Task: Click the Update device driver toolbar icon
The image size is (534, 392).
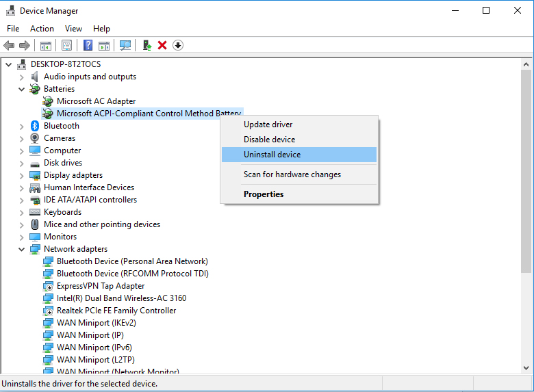Action: click(x=147, y=45)
